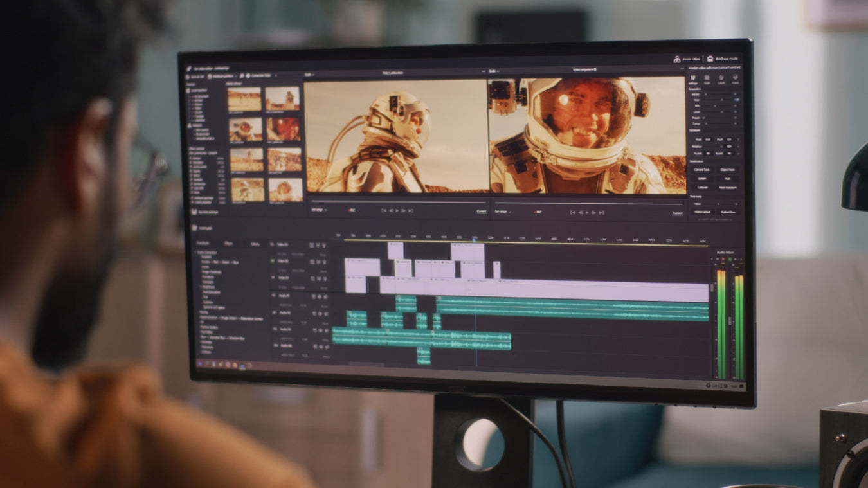Jump to start in the right viewer

[x=574, y=212]
